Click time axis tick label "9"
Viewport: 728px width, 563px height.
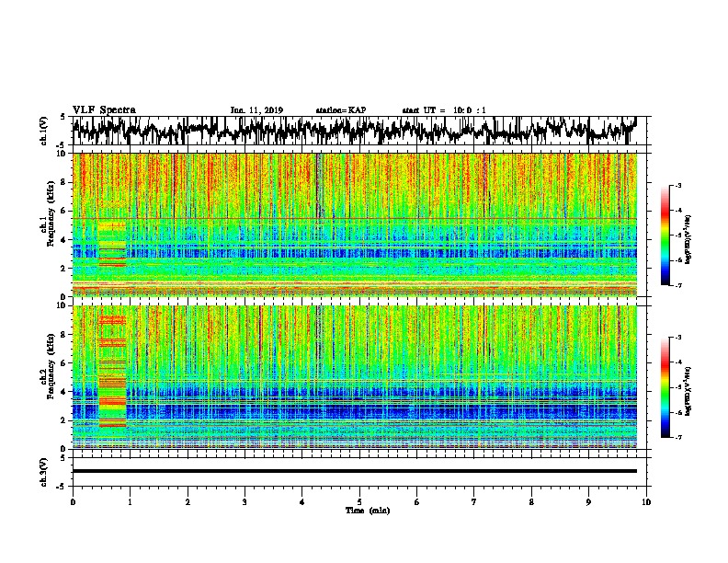click(588, 502)
